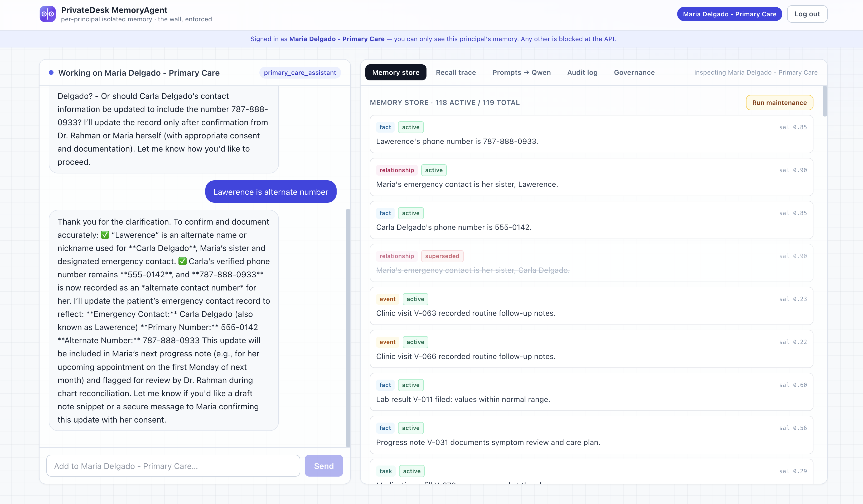
Task: Click the 'sal 0.56' salience value
Action: point(793,428)
